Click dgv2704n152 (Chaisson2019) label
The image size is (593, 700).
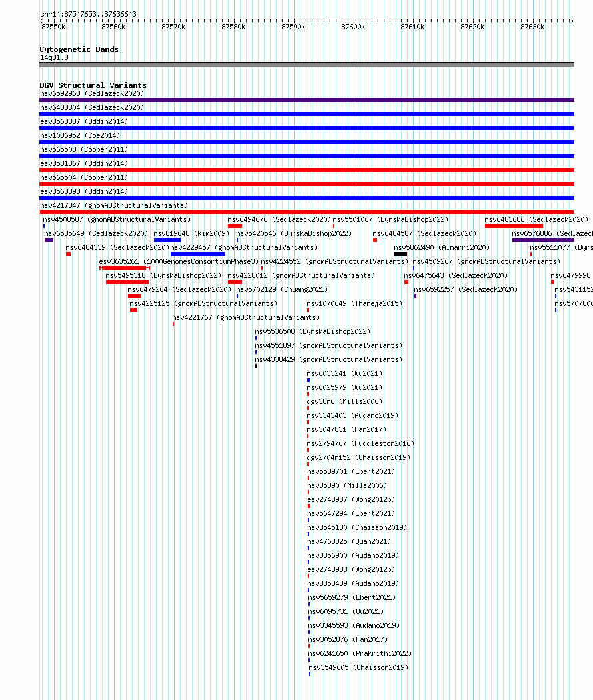point(358,457)
